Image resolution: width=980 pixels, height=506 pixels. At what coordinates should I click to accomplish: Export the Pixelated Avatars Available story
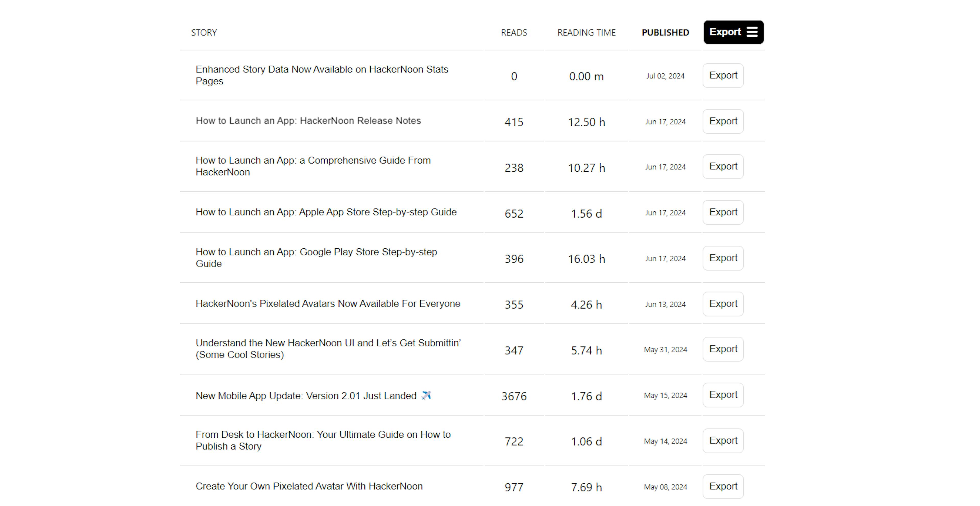tap(723, 304)
